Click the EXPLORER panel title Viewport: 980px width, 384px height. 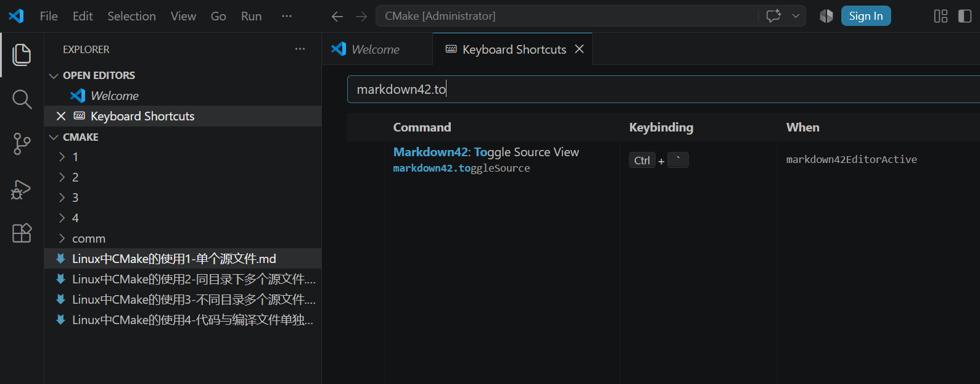click(x=86, y=49)
